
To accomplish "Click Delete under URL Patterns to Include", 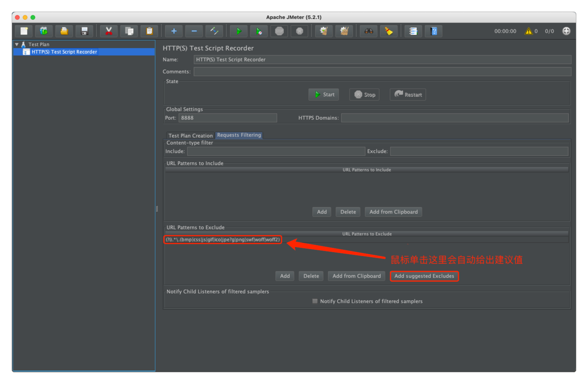I will coord(348,212).
